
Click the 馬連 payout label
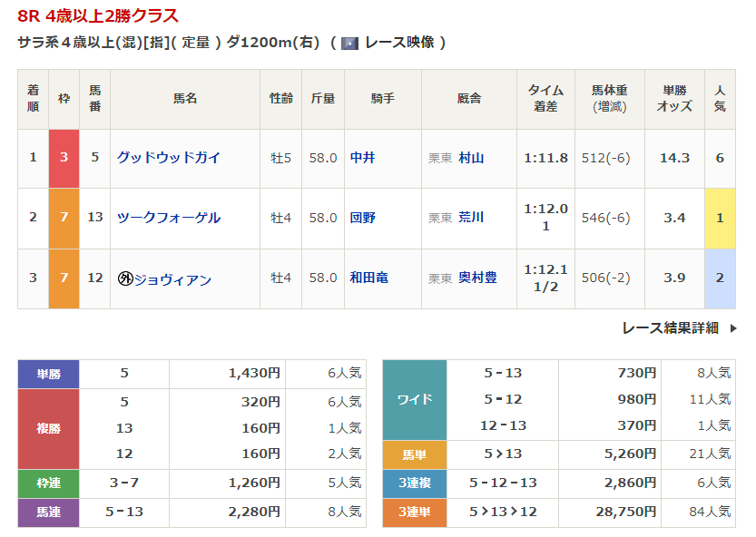[x=49, y=513]
